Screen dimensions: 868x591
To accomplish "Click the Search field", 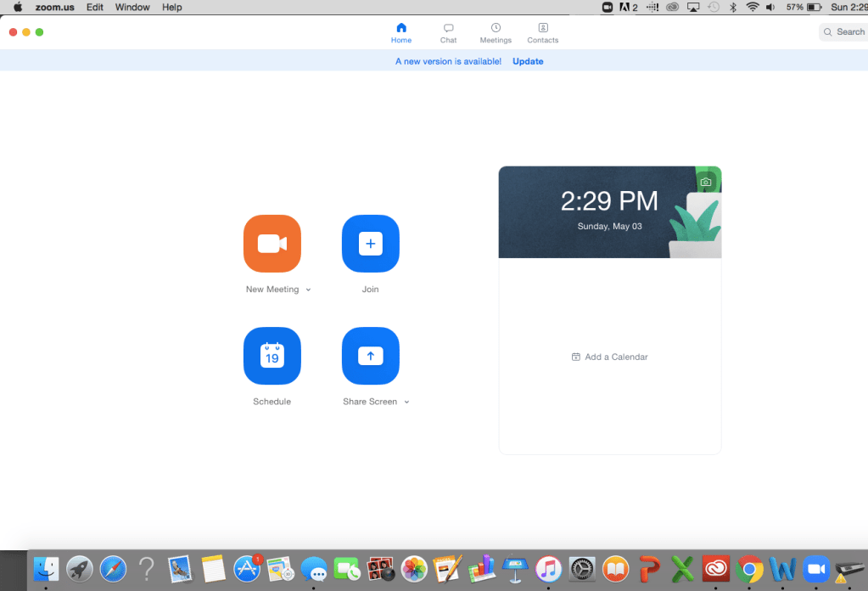I will pyautogui.click(x=843, y=31).
